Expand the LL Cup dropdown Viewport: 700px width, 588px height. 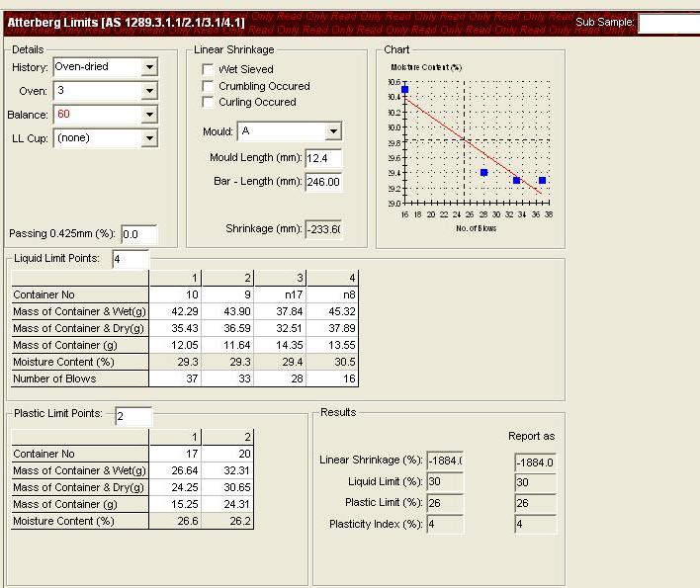(149, 138)
